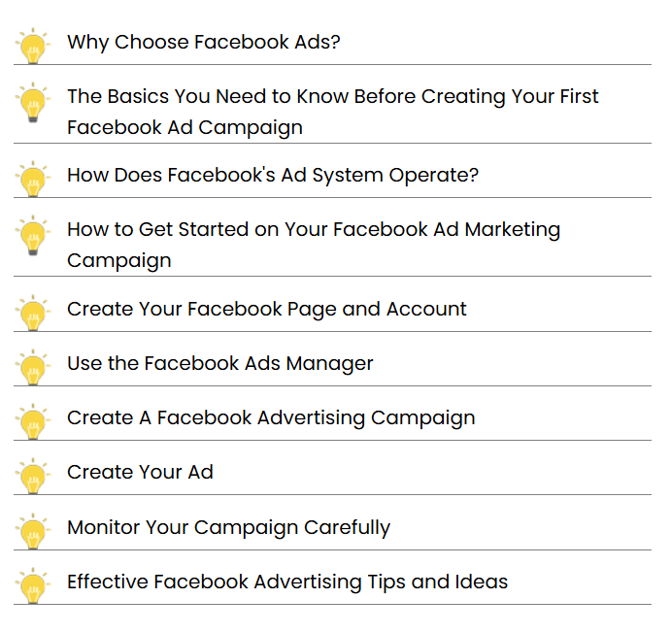Click the lightbulb icon next to How to Get Started
The height and width of the screenshot is (632, 672).
pos(33,235)
